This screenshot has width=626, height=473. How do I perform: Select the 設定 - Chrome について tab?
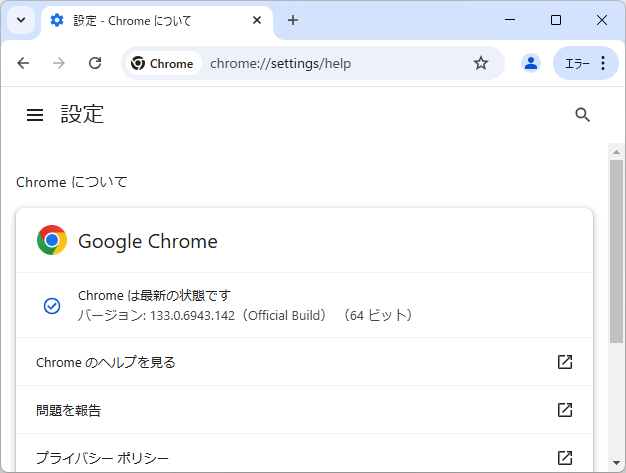157,21
